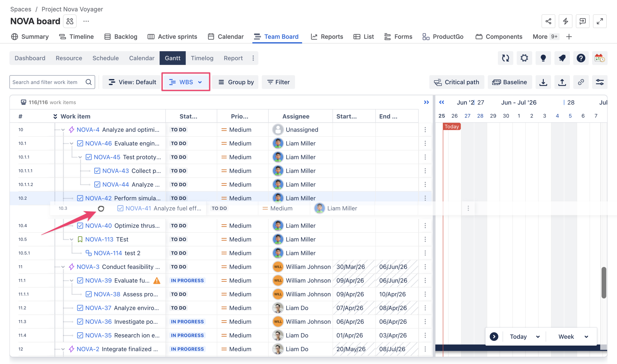Click the Filter button
The height and width of the screenshot is (364, 617).
[x=278, y=82]
